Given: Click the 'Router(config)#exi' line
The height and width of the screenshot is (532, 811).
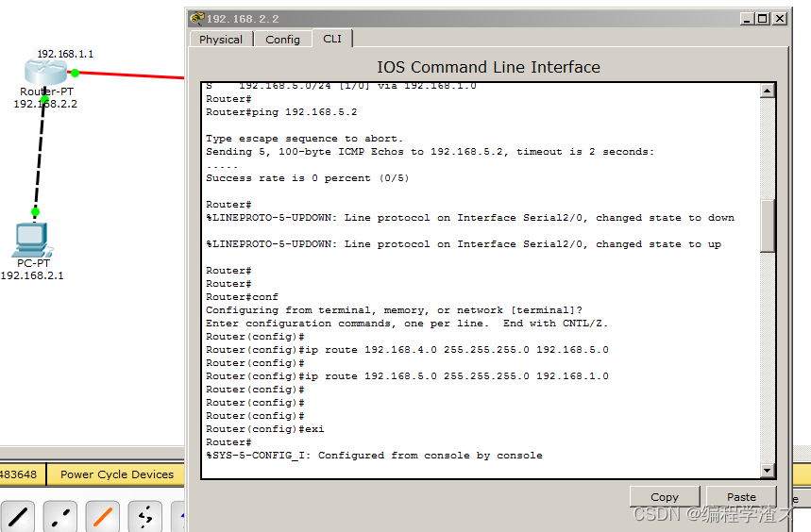Looking at the screenshot, I should (264, 428).
